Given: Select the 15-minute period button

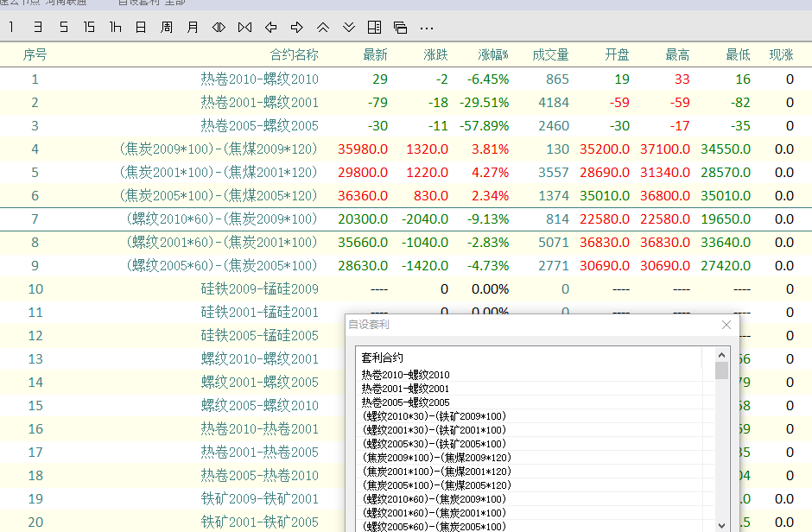Looking at the screenshot, I should tap(89, 28).
